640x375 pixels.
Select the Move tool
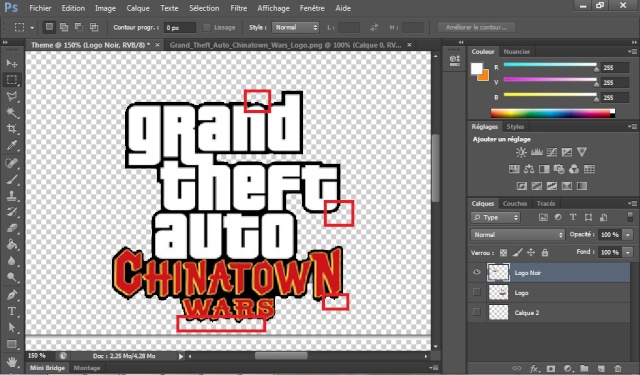click(x=12, y=63)
